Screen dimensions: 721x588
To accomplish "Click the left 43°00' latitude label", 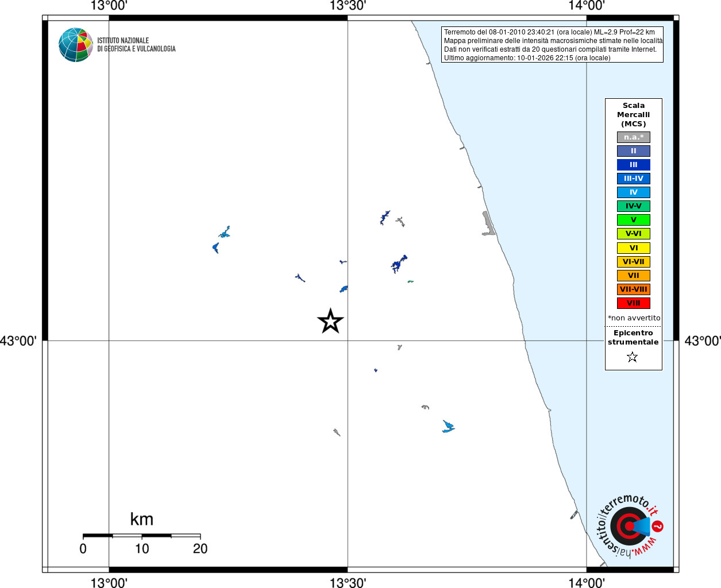I will [x=18, y=341].
